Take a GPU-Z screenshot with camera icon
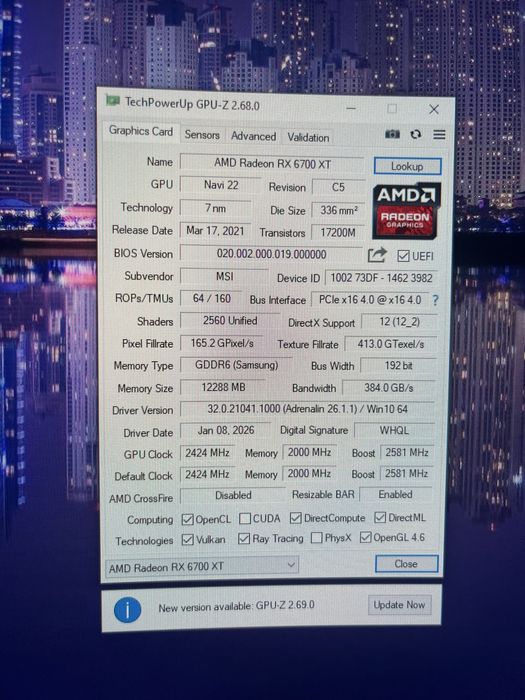Image resolution: width=525 pixels, height=700 pixels. point(392,134)
